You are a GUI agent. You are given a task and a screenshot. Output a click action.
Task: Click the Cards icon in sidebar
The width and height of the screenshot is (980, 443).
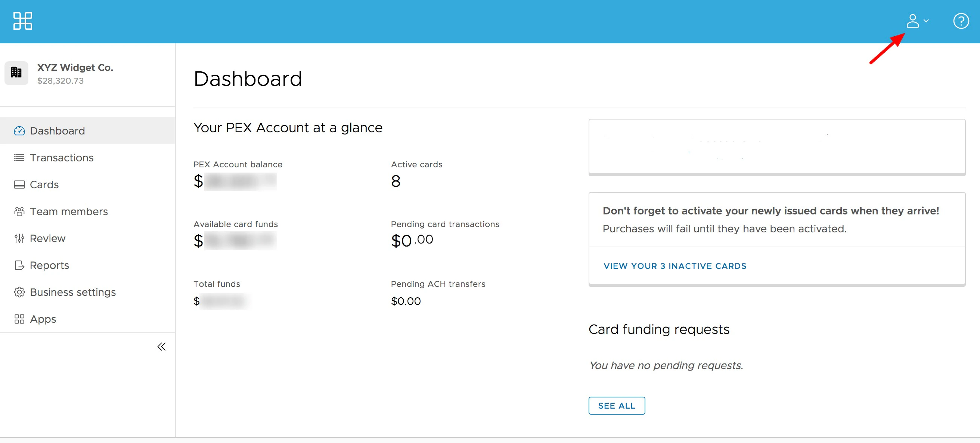click(19, 185)
